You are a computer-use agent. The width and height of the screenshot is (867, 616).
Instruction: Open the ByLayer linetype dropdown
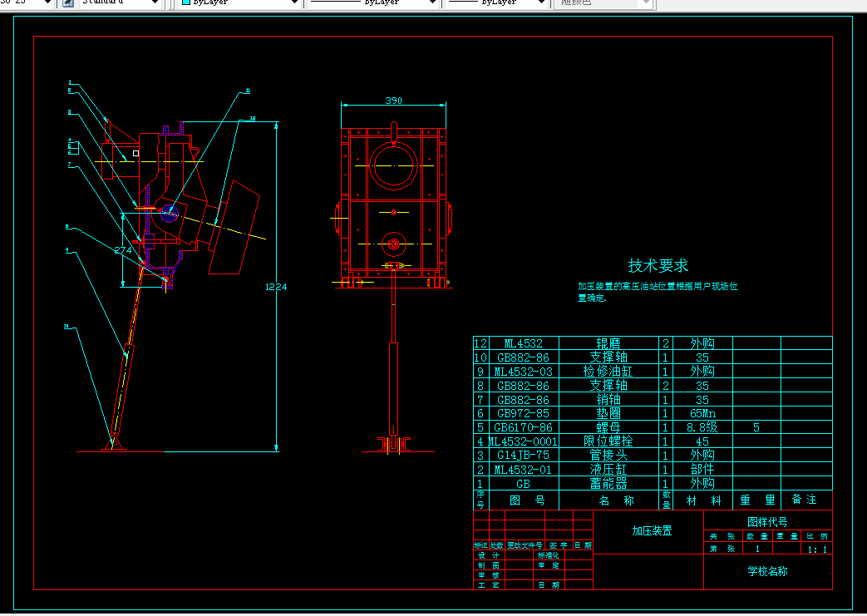click(x=372, y=2)
